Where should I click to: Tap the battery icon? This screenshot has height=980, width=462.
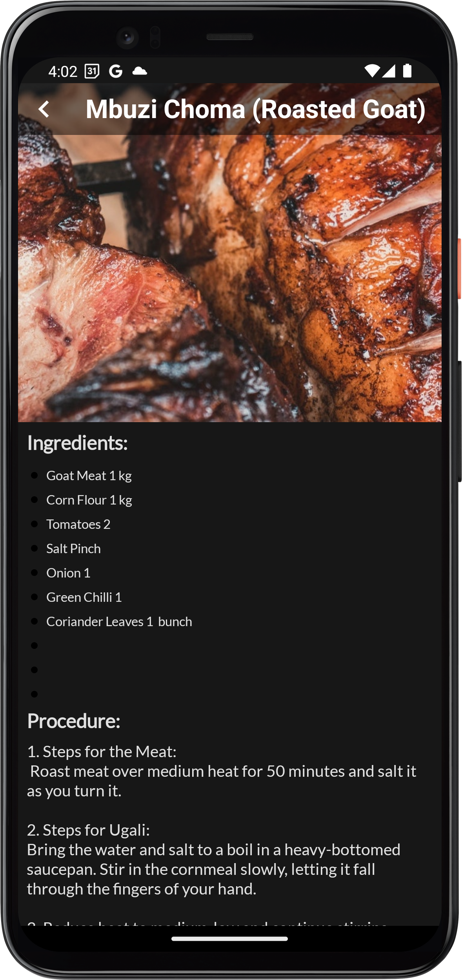[x=407, y=71]
